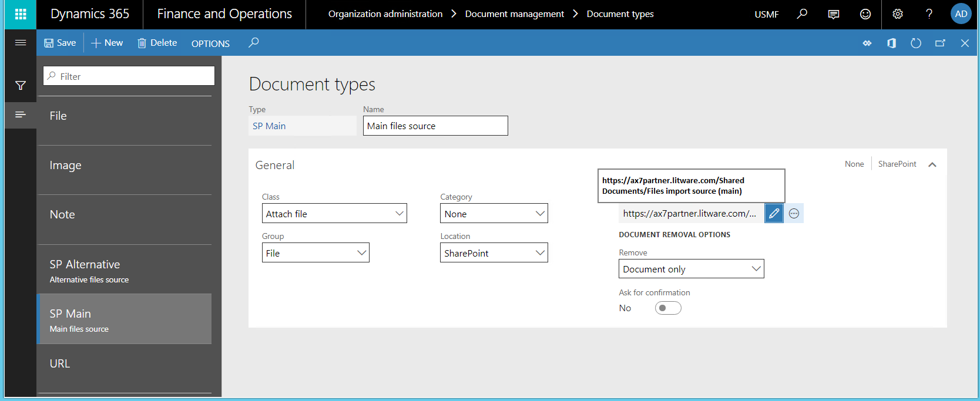Click the General section heading
Screen dimensions: 980x401
pyautogui.click(x=275, y=165)
